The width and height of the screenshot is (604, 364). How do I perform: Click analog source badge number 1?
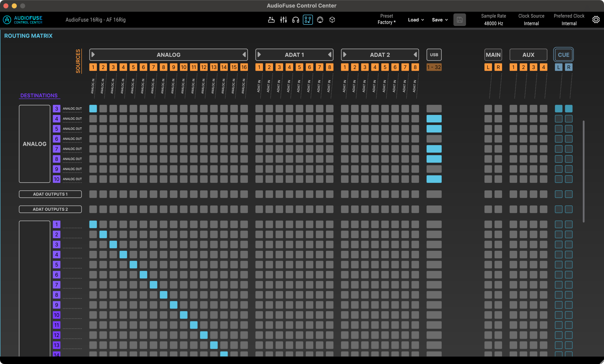coord(93,67)
